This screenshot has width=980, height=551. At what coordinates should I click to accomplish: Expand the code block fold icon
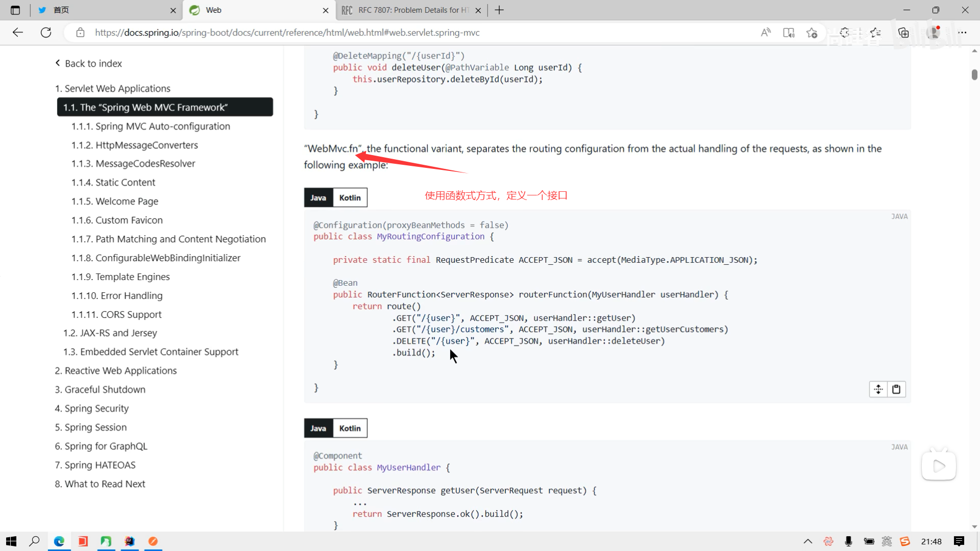878,389
